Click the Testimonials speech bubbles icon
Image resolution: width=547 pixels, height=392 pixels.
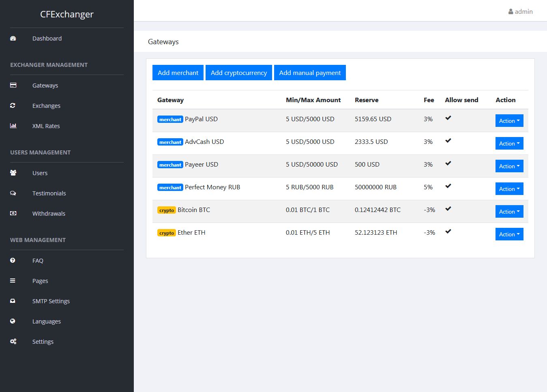13,193
